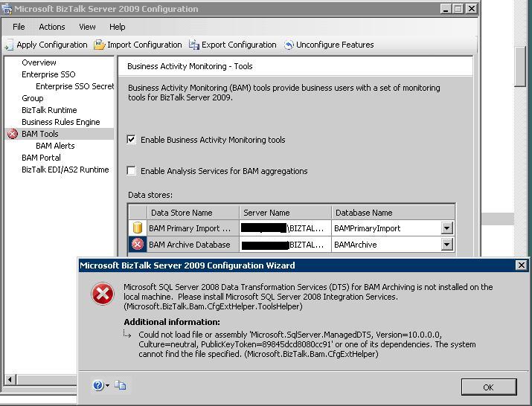The height and width of the screenshot is (406, 532).
Task: Click the help question mark icon in the wizard dialog
Action: 97,385
